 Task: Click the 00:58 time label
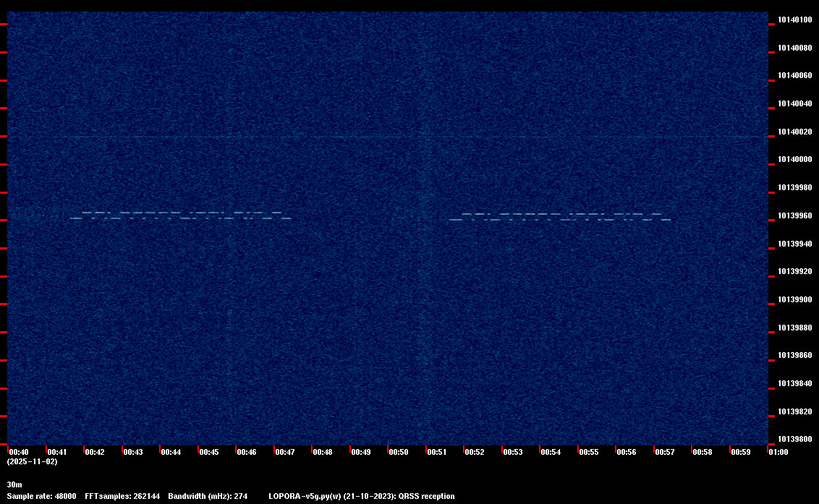pos(703,452)
